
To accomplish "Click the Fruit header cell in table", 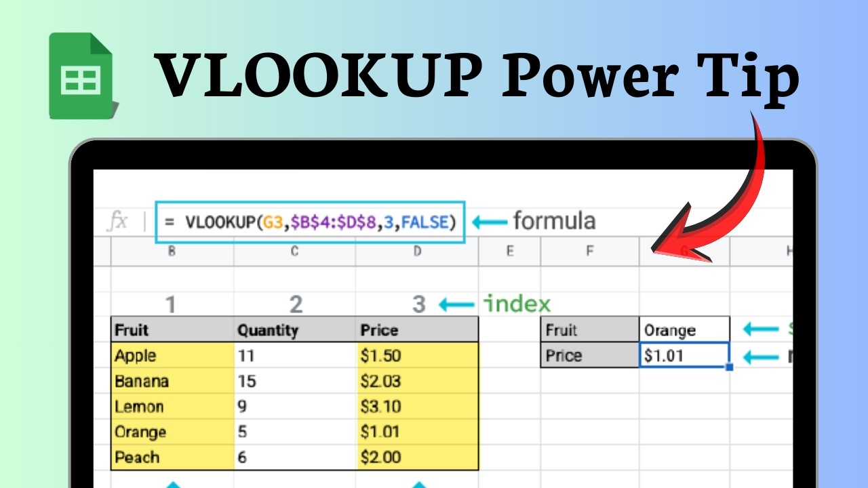I will pos(172,330).
